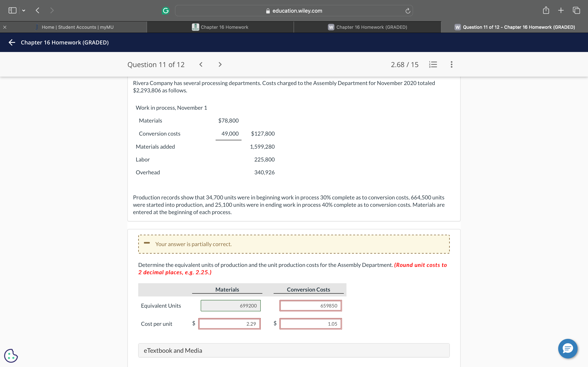588x367 pixels.
Task: Click Conversion Costs equivalent units field
Action: [x=311, y=306]
